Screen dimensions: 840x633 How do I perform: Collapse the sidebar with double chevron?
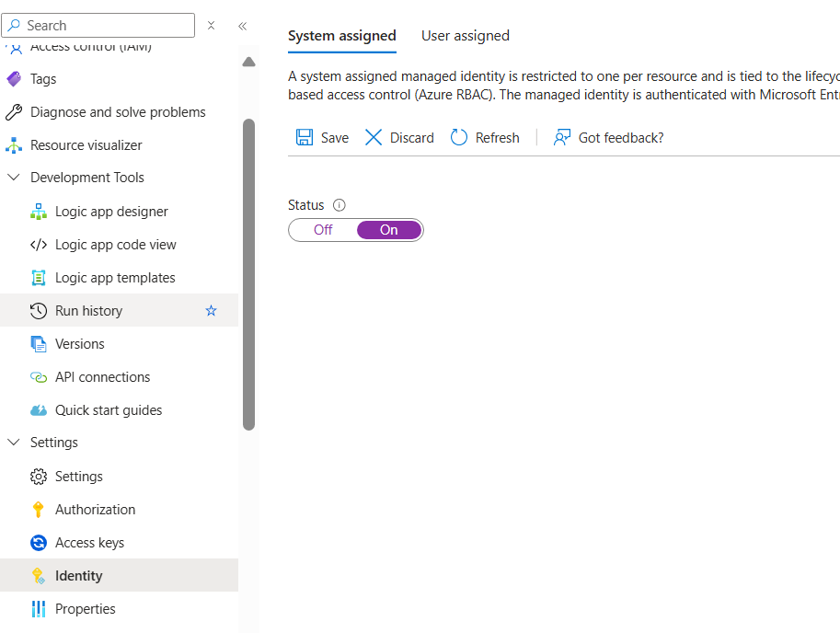tap(242, 26)
